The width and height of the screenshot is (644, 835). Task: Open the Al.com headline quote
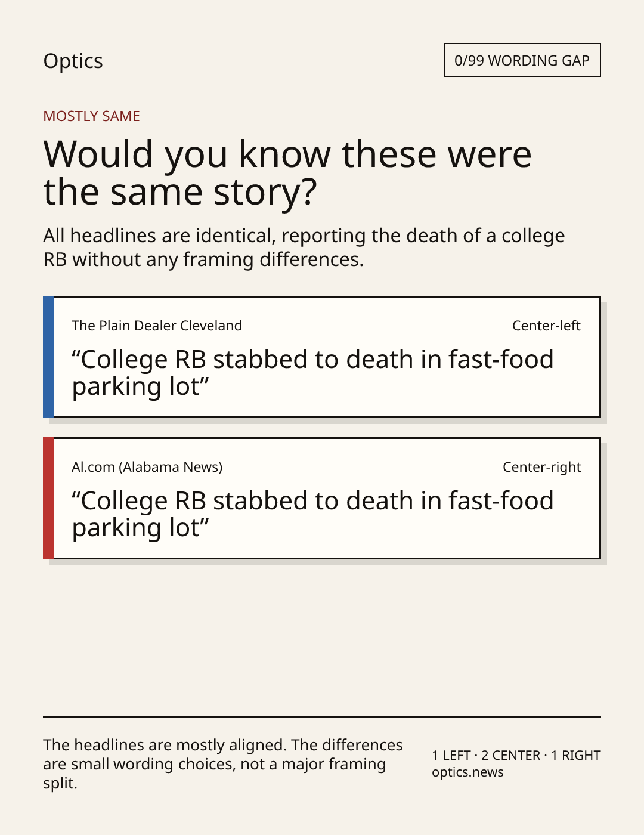(312, 514)
